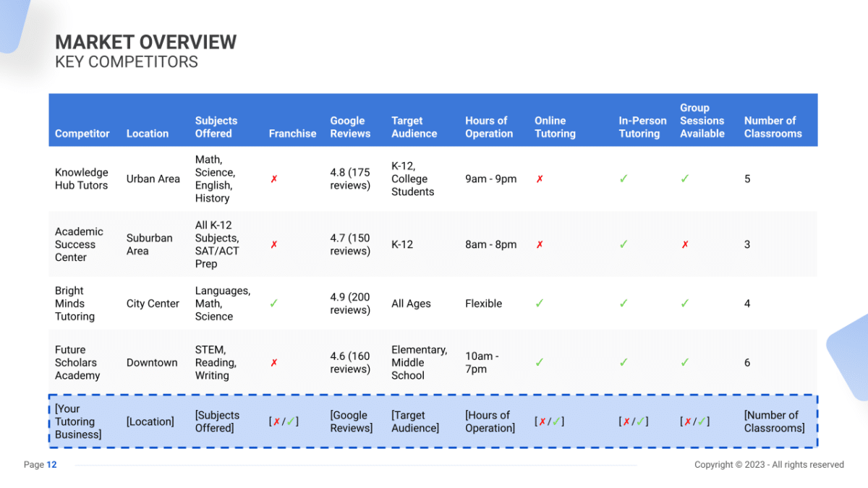Click the Franchise cross for Knowledge Hub Tutors
868x488 pixels.
[273, 179]
